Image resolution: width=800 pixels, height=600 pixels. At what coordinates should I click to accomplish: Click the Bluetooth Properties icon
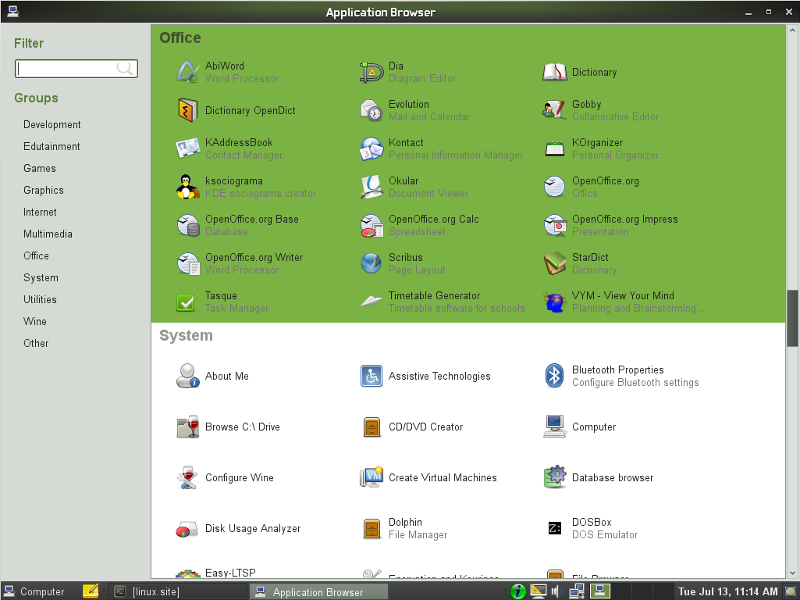coord(555,376)
